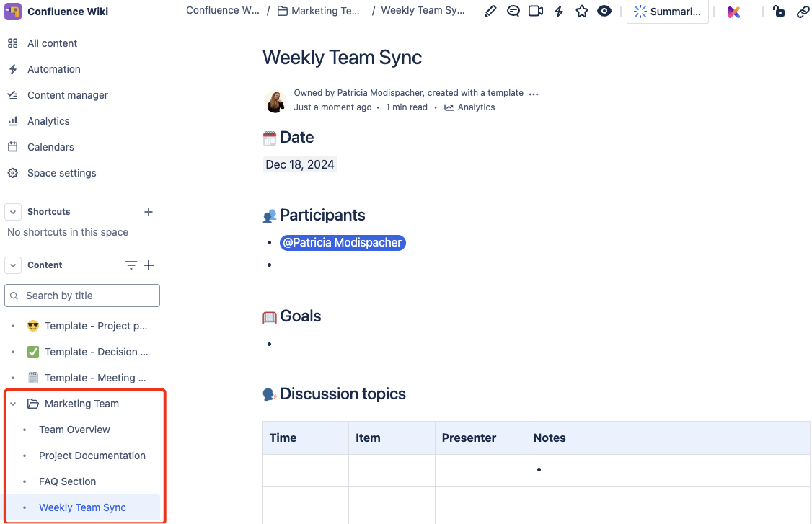Open the unlock restrictions icon
The width and height of the screenshot is (812, 524).
pos(779,12)
